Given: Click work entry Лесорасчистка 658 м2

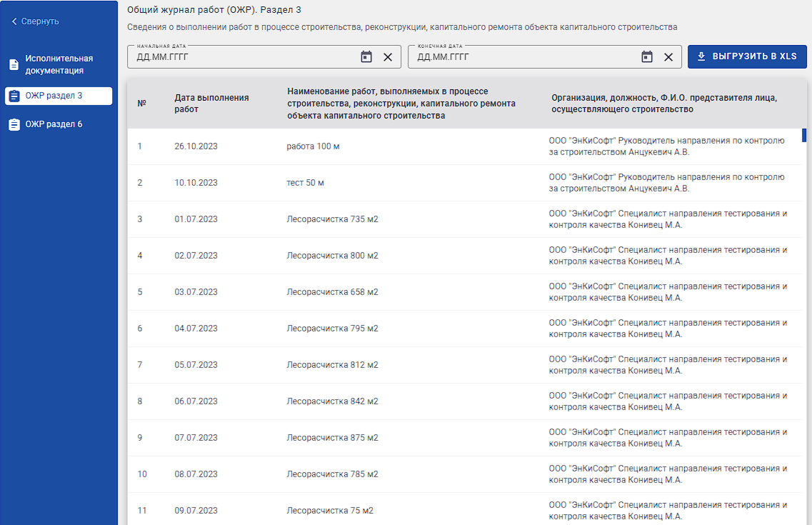Looking at the screenshot, I should point(333,292).
